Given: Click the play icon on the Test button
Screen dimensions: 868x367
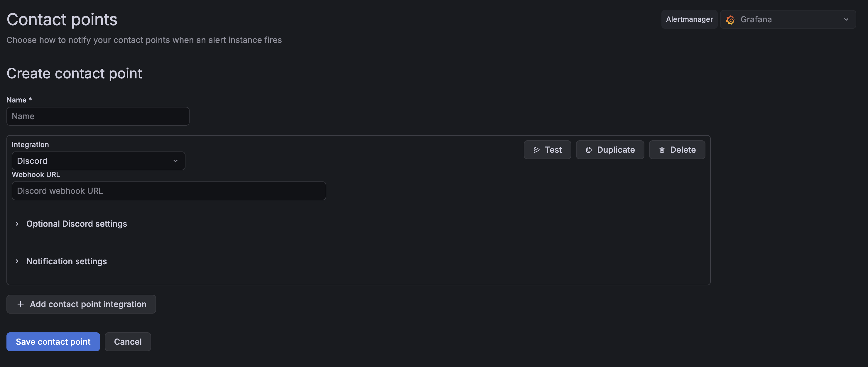Looking at the screenshot, I should (x=537, y=150).
